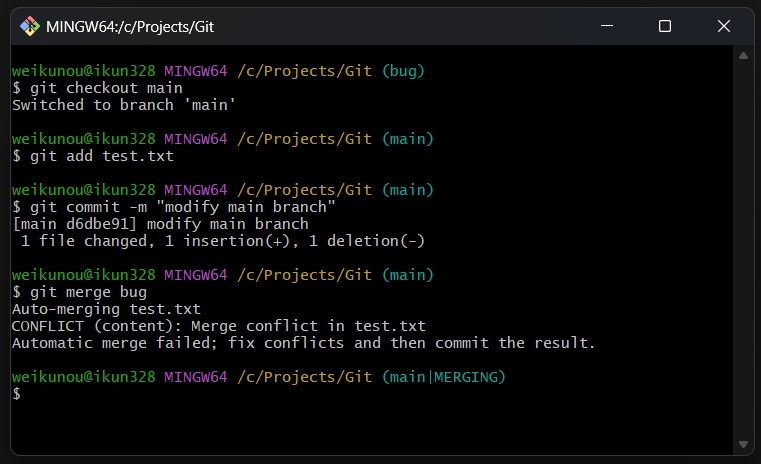Screen dimensions: 761x464
Task: Click the 'Automatic merge failed' output line
Action: point(303,343)
